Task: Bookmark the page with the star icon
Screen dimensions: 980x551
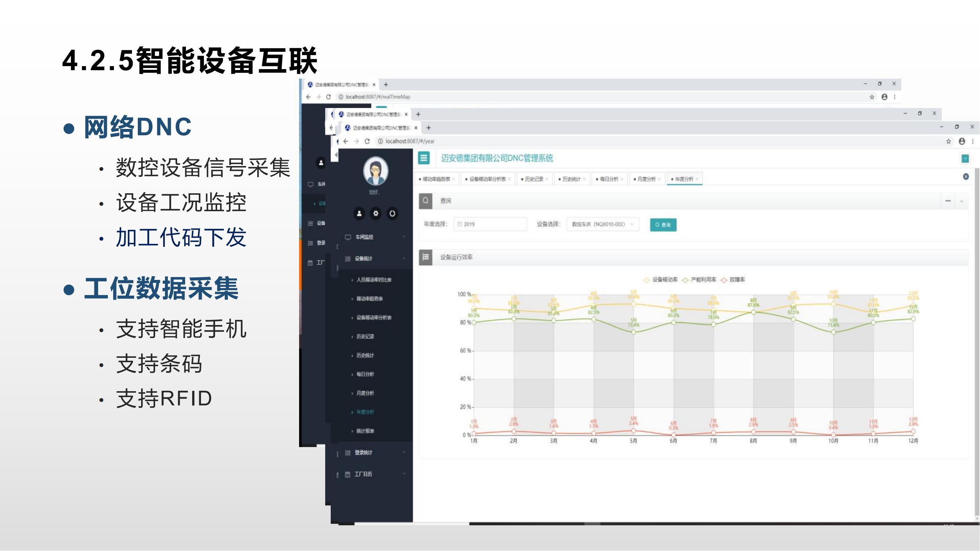Action: tap(948, 141)
